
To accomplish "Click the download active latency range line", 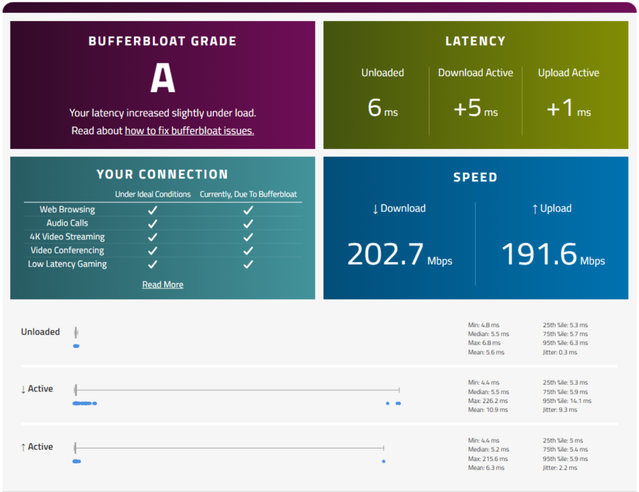I will pyautogui.click(x=238, y=389).
